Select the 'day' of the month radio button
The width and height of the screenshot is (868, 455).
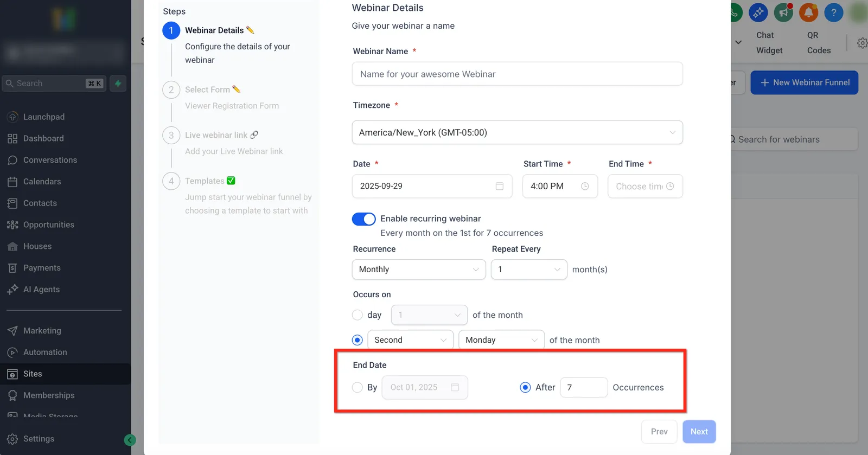click(x=357, y=315)
